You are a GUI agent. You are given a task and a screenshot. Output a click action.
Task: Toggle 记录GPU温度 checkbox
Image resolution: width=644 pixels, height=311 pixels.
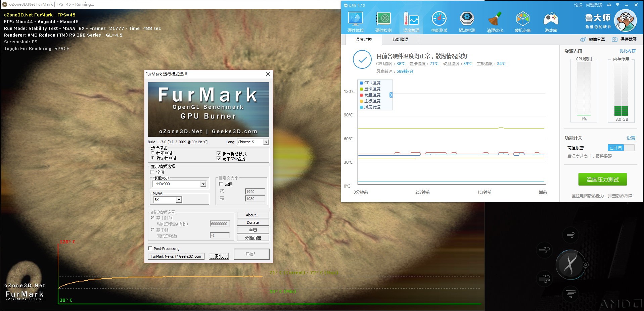[x=219, y=158]
